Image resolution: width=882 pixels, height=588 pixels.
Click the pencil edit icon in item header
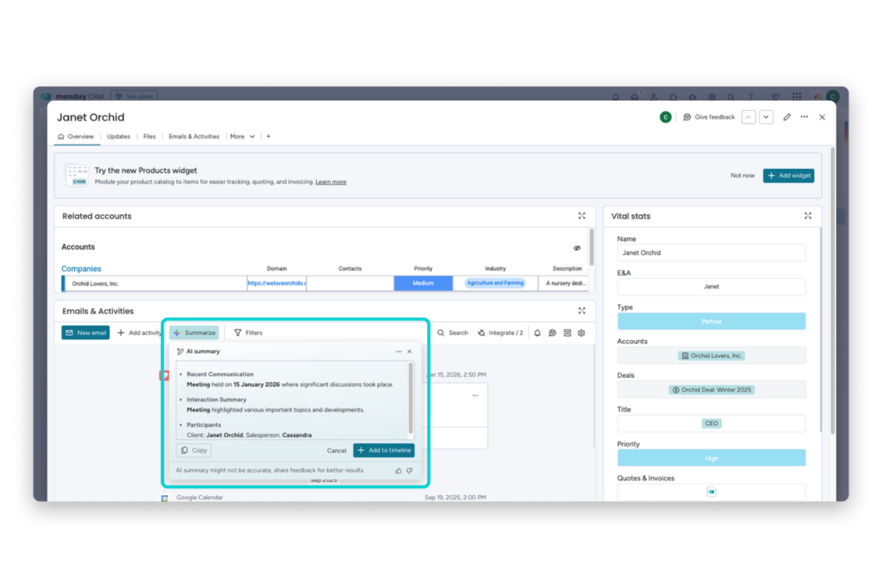(787, 117)
